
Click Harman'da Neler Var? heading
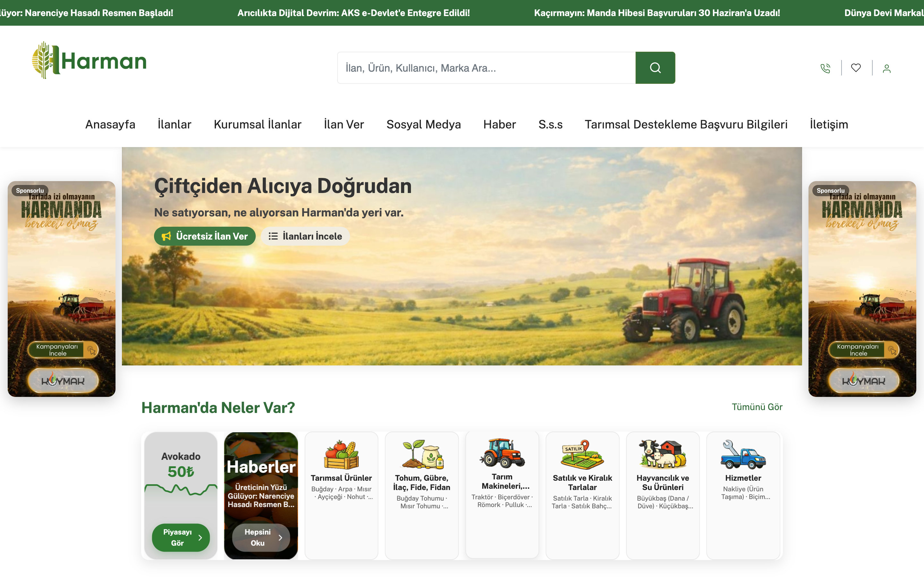click(x=218, y=408)
